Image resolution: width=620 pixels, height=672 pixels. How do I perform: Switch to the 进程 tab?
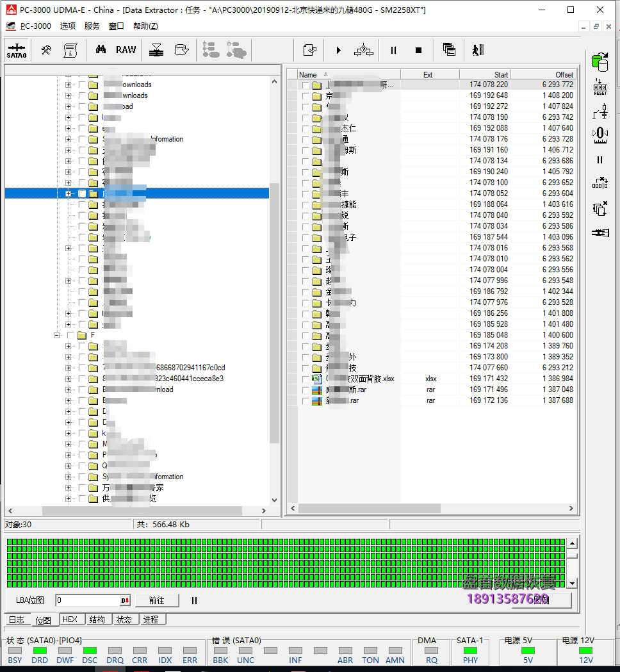[151, 619]
